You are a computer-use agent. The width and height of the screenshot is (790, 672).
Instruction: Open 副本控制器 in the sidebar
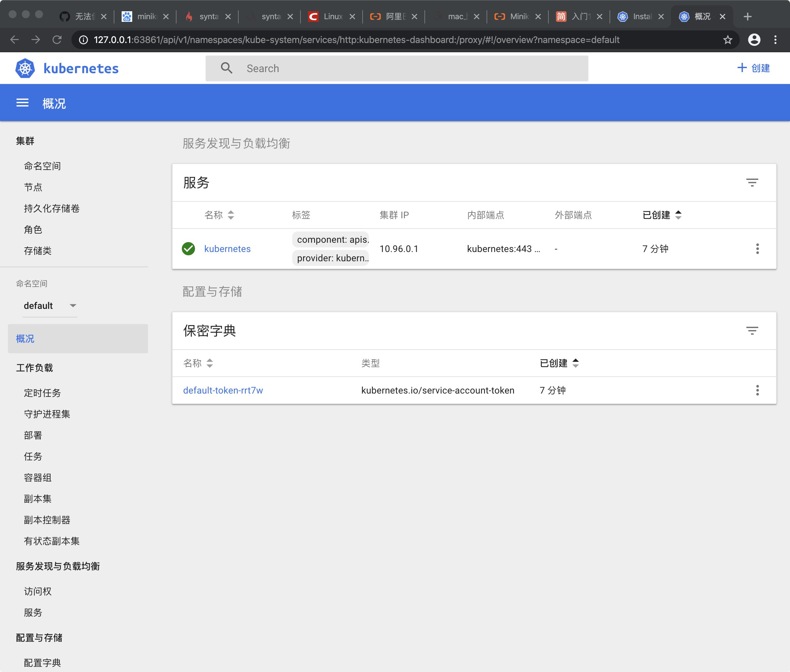47,520
